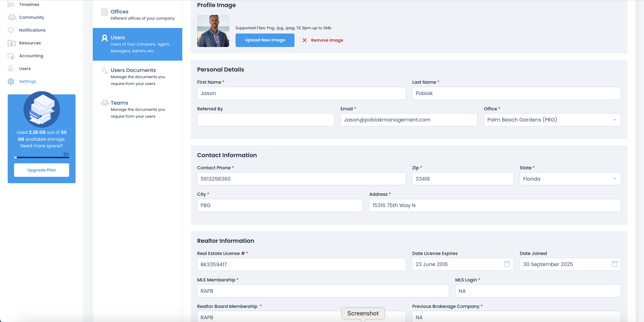The height and width of the screenshot is (322, 644).
Task: Select Users Documents settings tab
Action: coord(137,77)
